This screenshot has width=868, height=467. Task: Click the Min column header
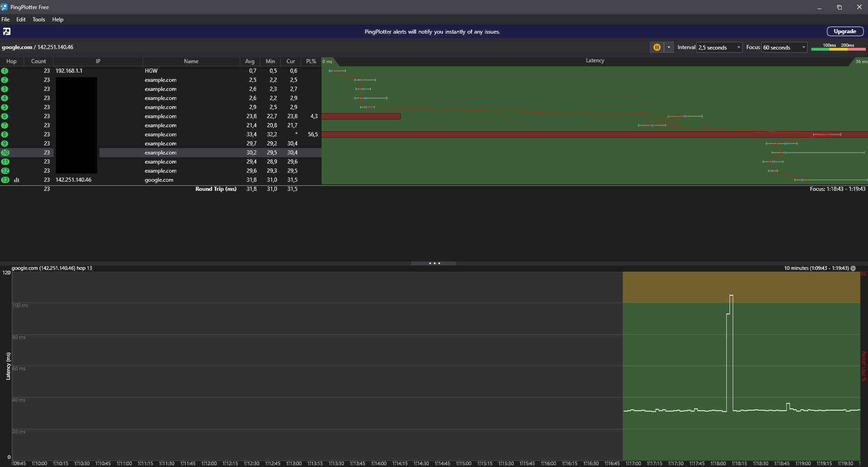pyautogui.click(x=270, y=61)
